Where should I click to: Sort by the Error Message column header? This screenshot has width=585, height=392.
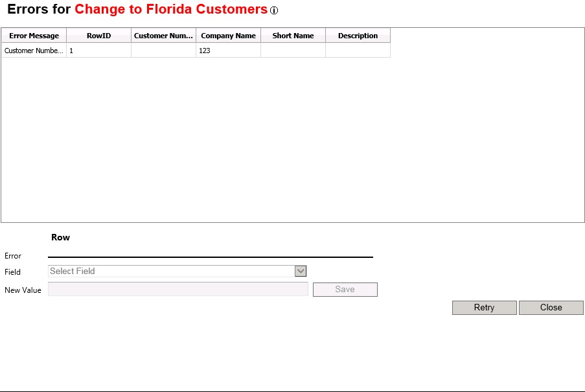coord(34,36)
